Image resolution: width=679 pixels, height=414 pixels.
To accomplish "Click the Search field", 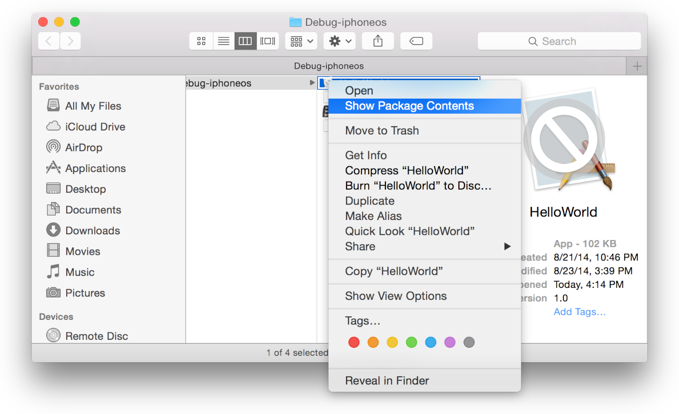I will click(559, 41).
